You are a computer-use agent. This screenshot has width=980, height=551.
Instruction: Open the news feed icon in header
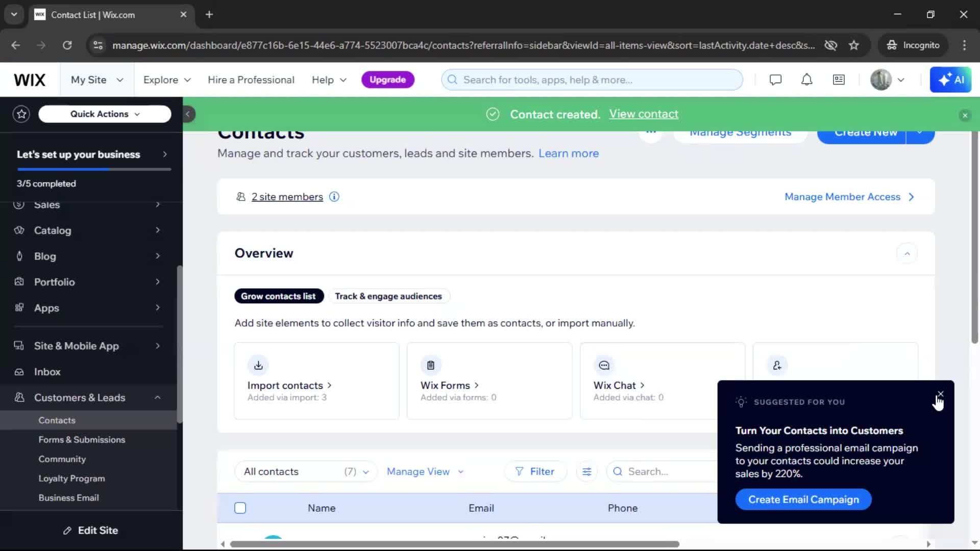(x=839, y=80)
